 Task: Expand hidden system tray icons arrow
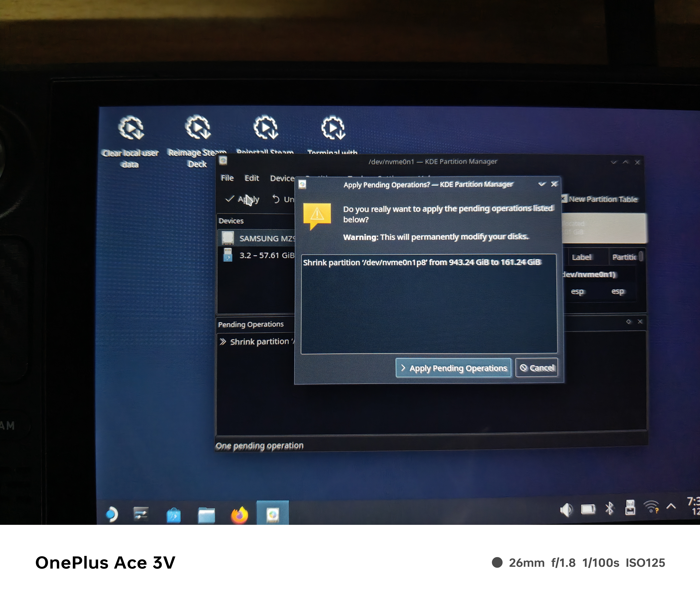[671, 506]
